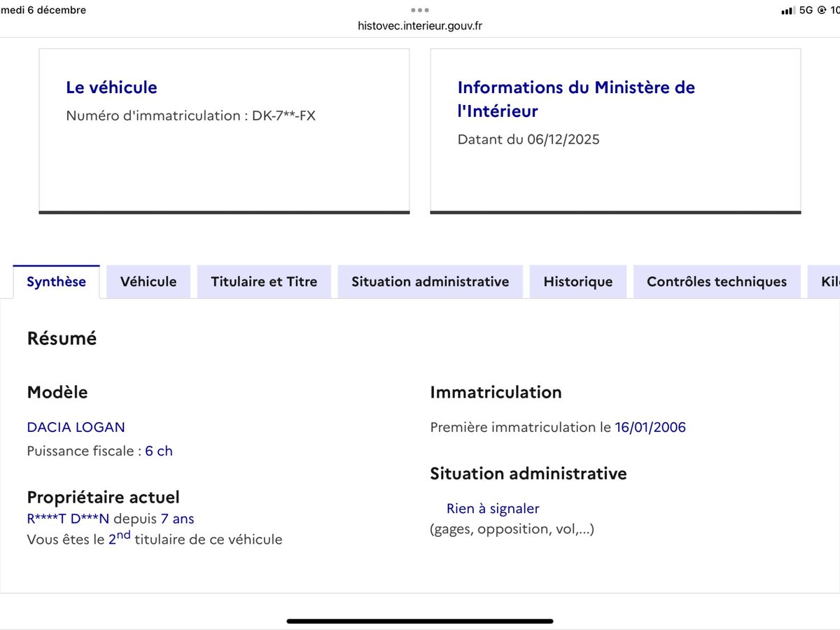
Task: Open the Contrôles techniques tab
Action: (716, 281)
